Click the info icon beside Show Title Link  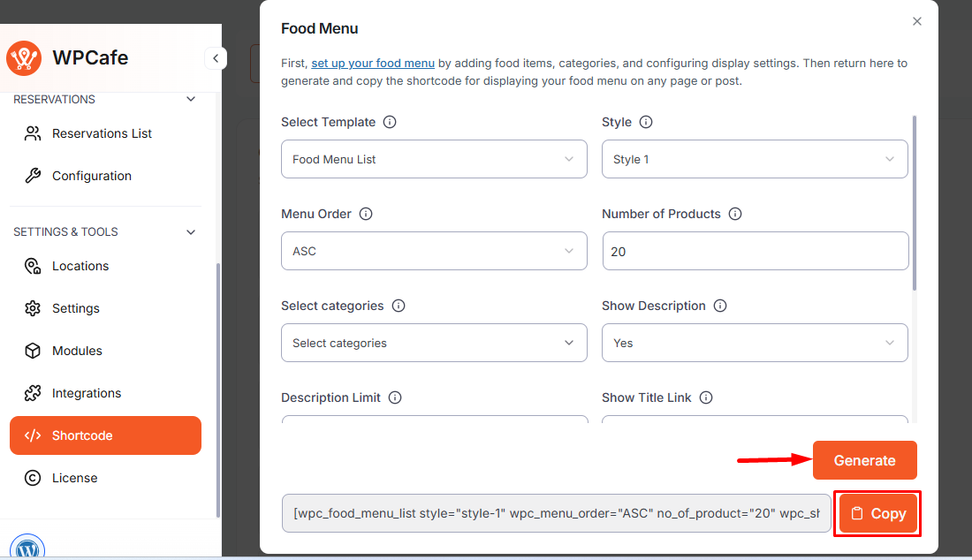[x=706, y=397]
